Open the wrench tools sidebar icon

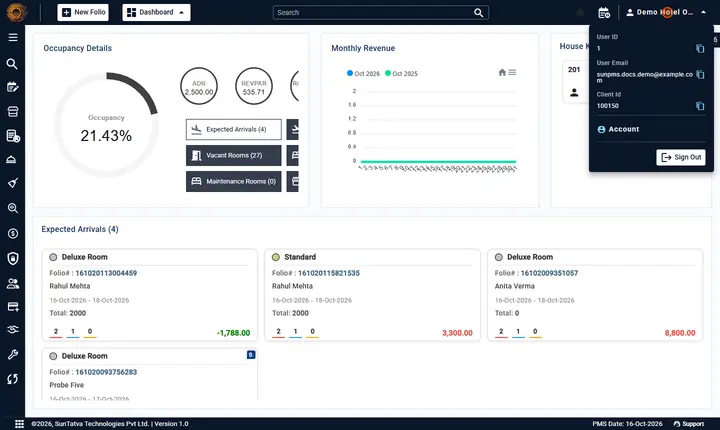click(x=13, y=354)
